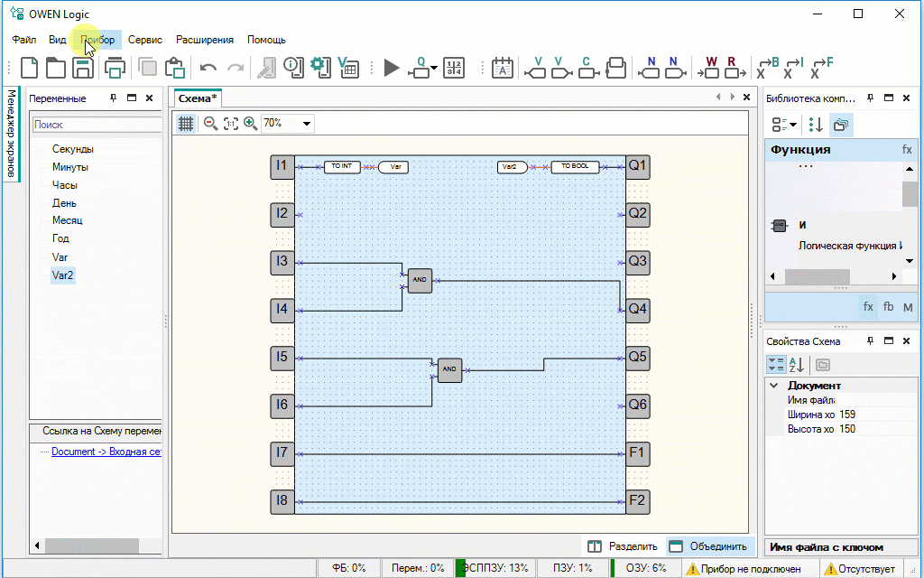Toggle alphabetical sort in properties panel
Screen dimensions: 924x578
(x=797, y=365)
